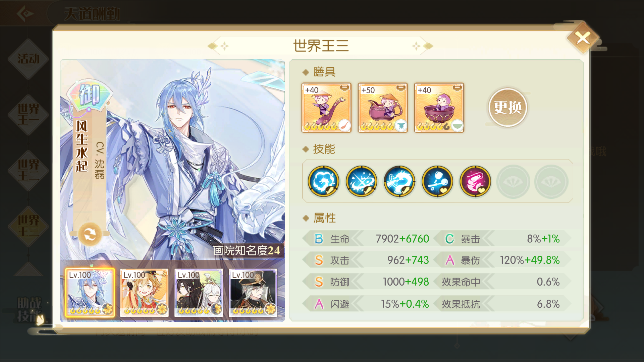644x362 pixels.
Task: Close the 世界王三 dialog
Action: (583, 38)
